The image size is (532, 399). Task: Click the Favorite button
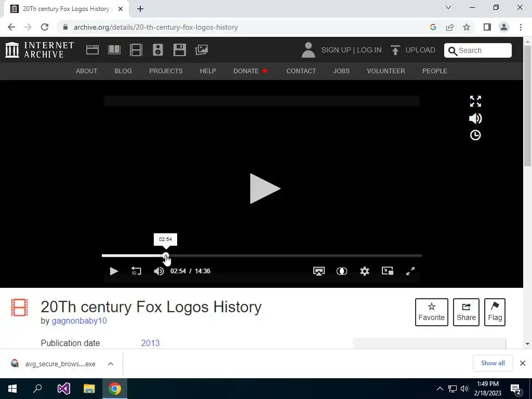[432, 312]
